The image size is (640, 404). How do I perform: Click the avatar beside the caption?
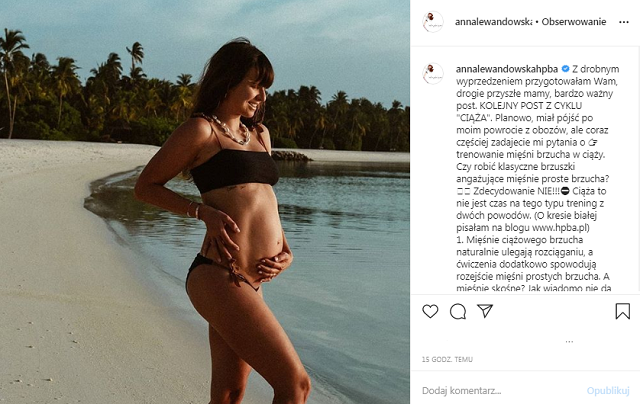coord(432,73)
